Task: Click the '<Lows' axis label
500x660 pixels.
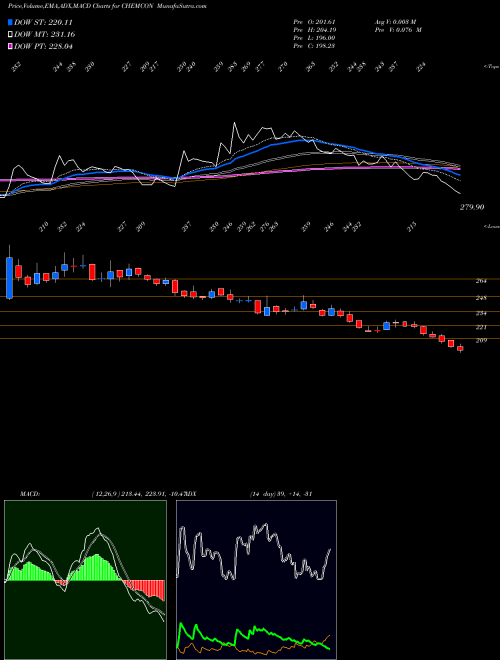Action: pyautogui.click(x=492, y=226)
